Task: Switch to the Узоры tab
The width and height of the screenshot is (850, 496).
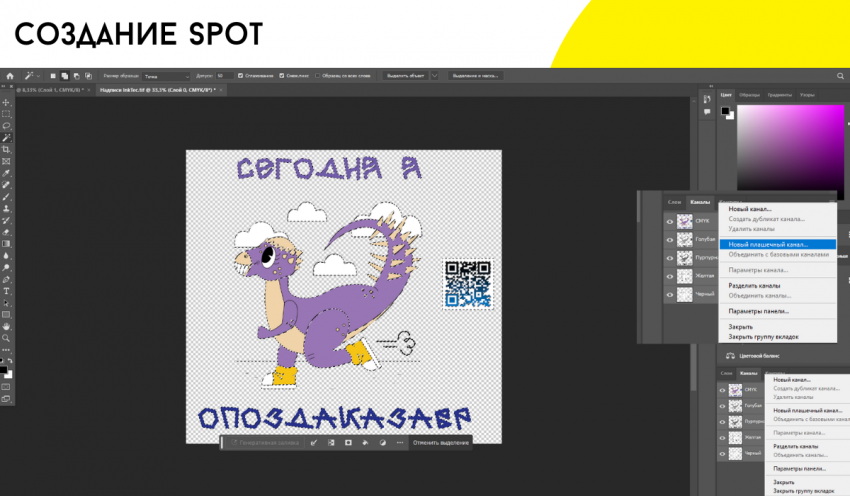Action: click(807, 95)
